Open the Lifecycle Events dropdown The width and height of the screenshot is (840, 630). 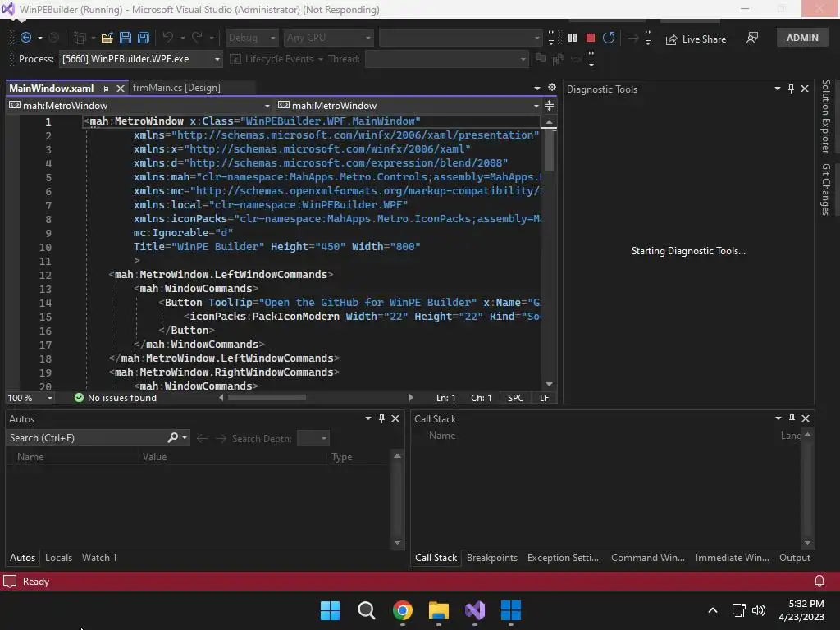[276, 59]
